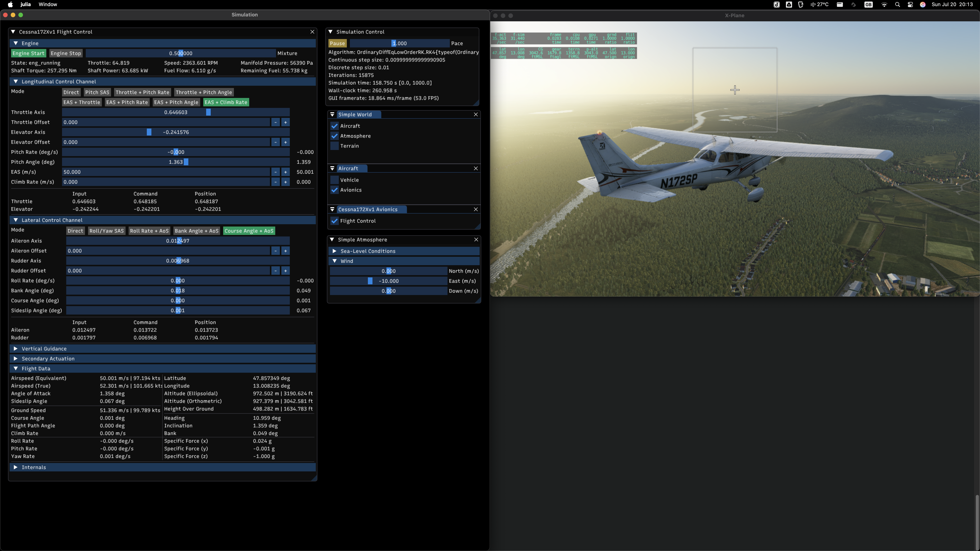Viewport: 980px width, 551px height.
Task: Open Spotlight search in menu bar
Action: tap(898, 5)
